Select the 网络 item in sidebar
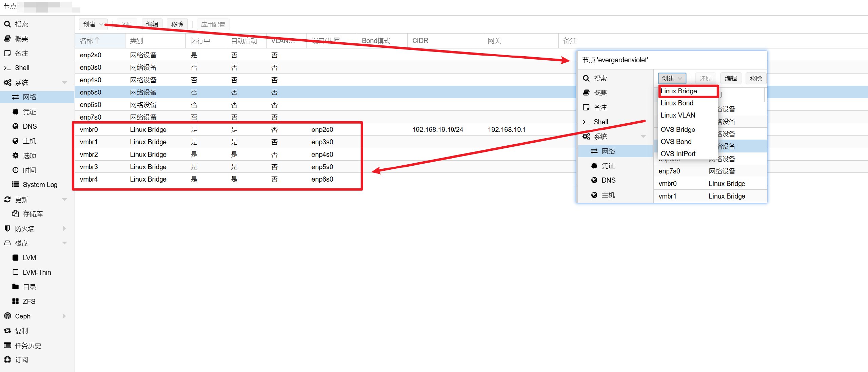 29,97
